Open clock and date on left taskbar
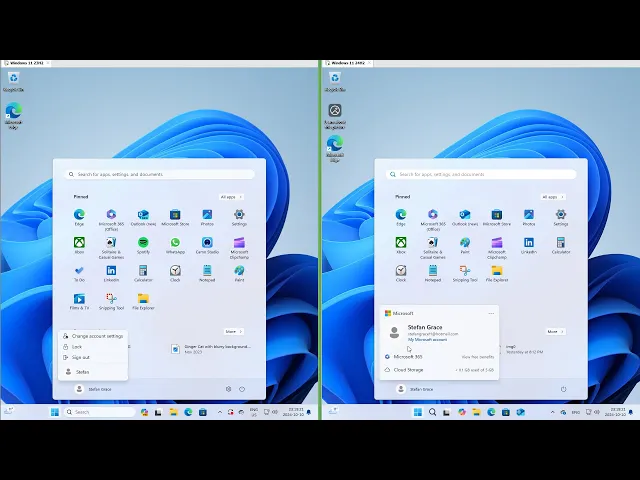640x480 pixels. click(x=293, y=412)
